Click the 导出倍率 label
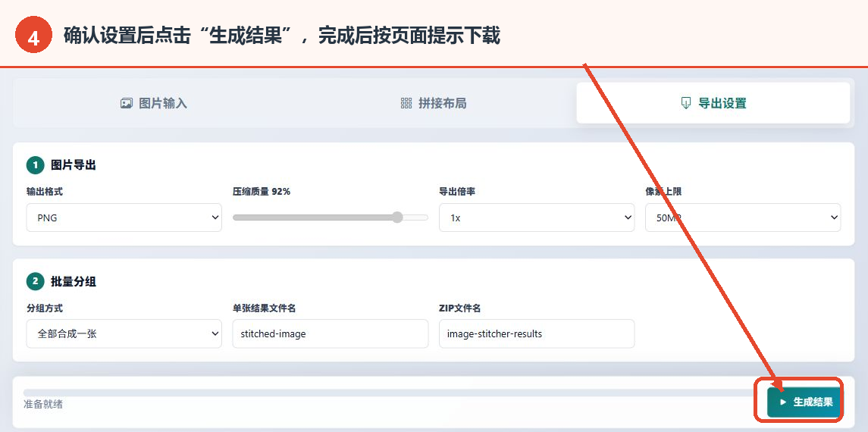The image size is (868, 432). (x=457, y=192)
